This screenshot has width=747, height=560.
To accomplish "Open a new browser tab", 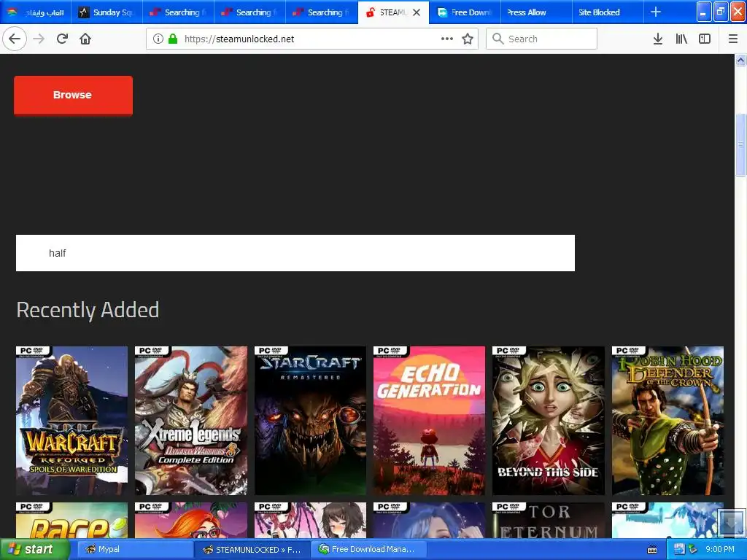I will pos(656,12).
